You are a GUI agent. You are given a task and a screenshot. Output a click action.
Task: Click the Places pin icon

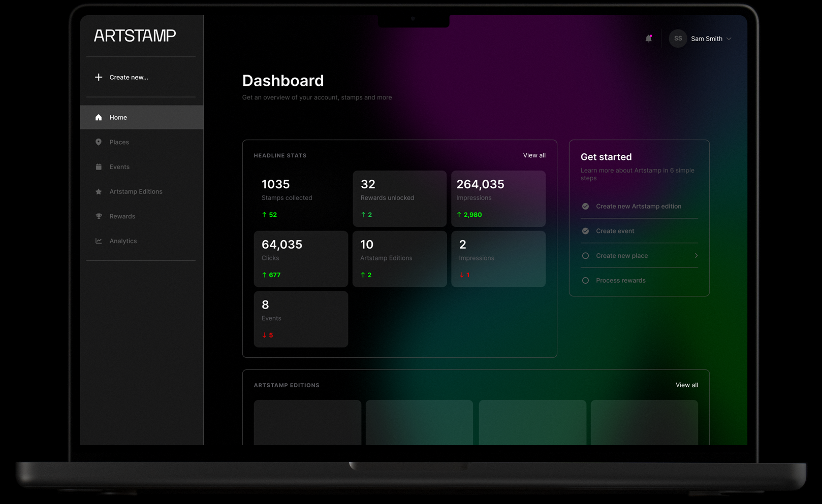(99, 142)
